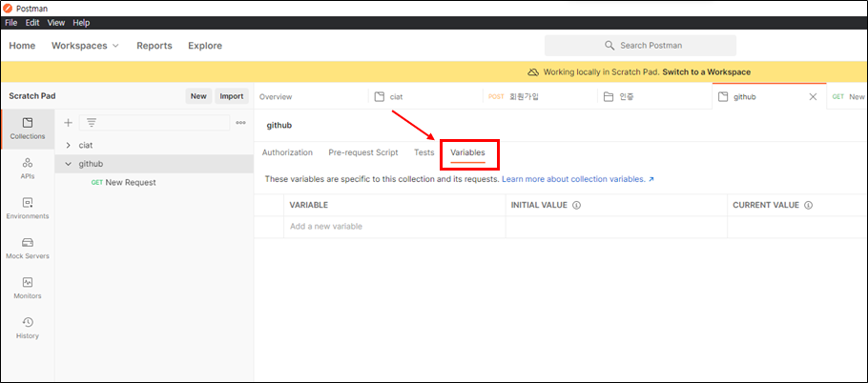Open the APIs sidebar panel
The image size is (868, 383).
(28, 169)
